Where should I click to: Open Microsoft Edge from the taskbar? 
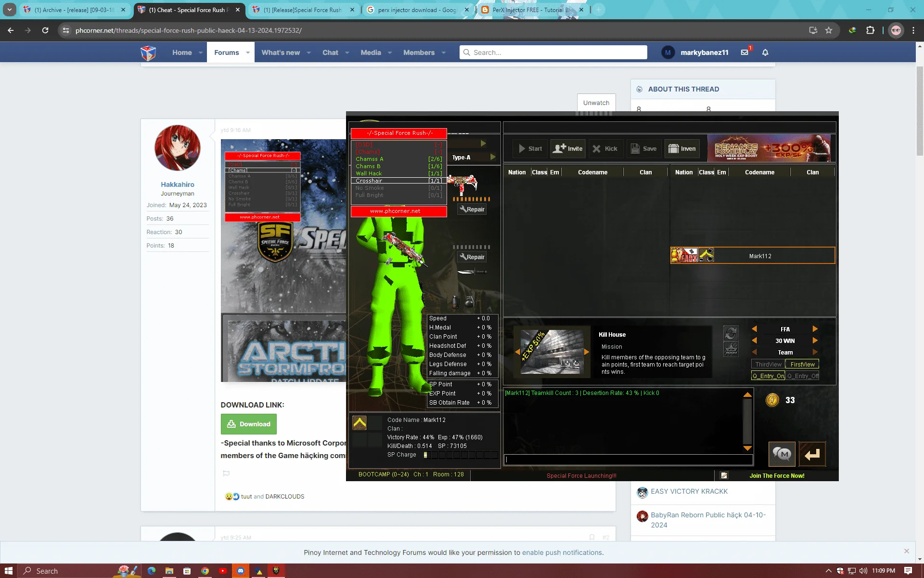point(152,571)
